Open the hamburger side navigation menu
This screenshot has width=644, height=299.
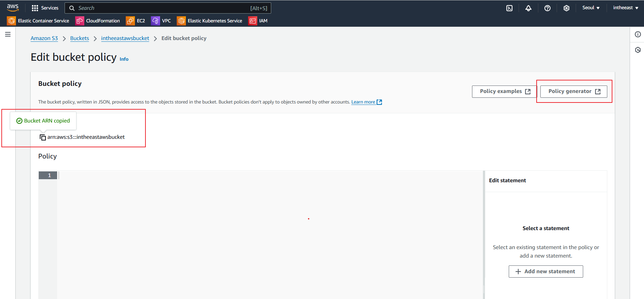click(x=8, y=34)
